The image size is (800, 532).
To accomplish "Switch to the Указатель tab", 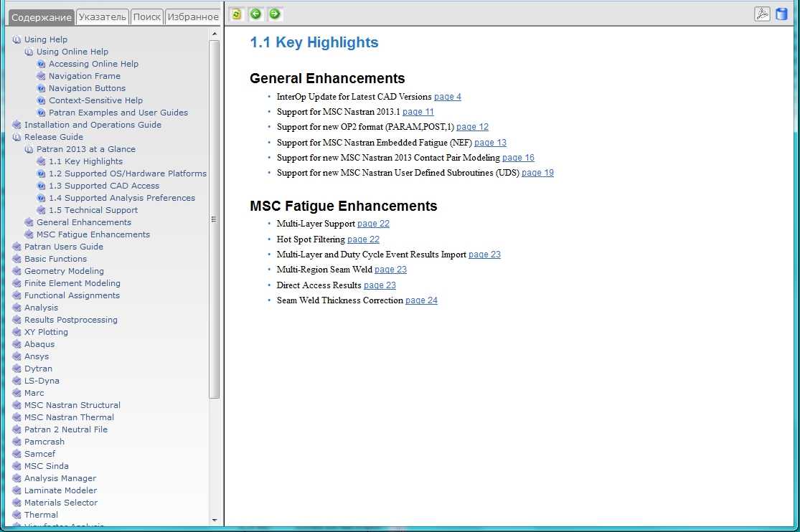I will (102, 16).
